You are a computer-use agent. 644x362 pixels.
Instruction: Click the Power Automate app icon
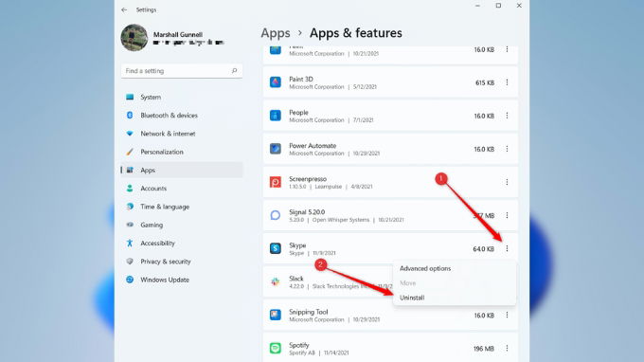pos(276,149)
